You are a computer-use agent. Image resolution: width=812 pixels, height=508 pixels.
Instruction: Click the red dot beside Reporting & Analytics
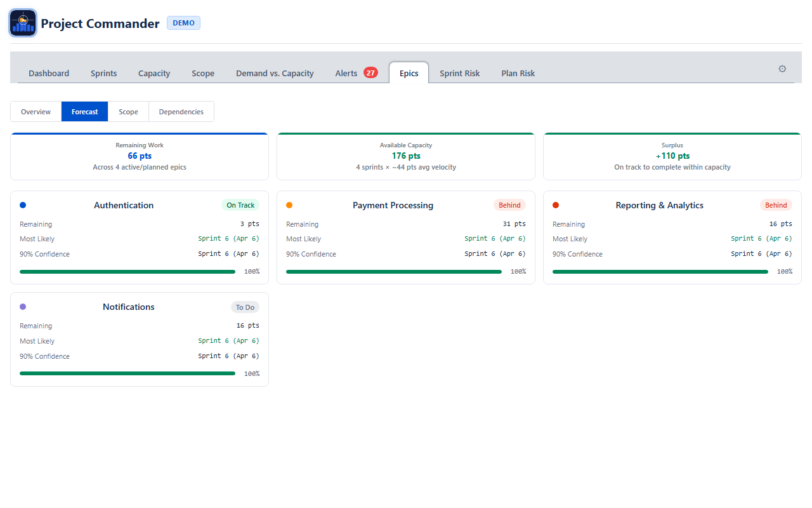click(x=556, y=205)
